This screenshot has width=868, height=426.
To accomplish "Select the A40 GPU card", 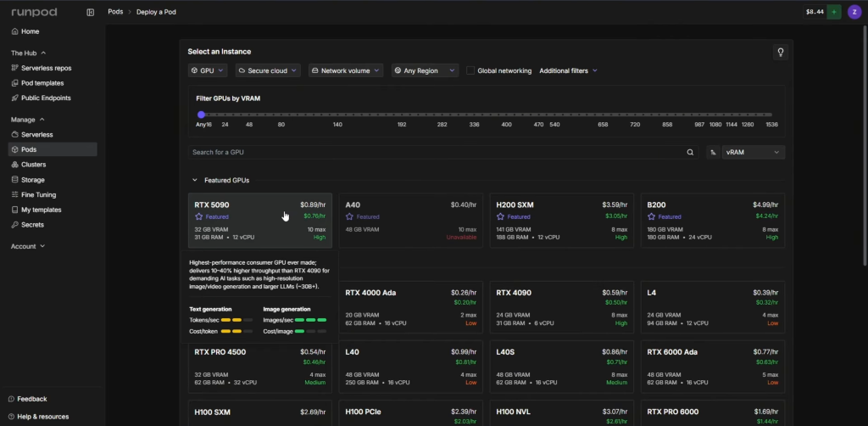I will pos(411,221).
